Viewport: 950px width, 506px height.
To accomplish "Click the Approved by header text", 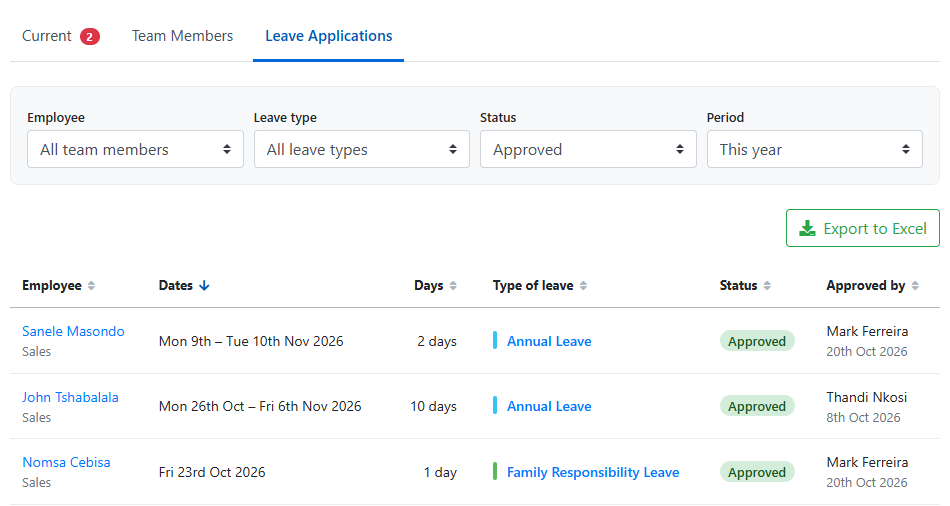I will (x=866, y=285).
